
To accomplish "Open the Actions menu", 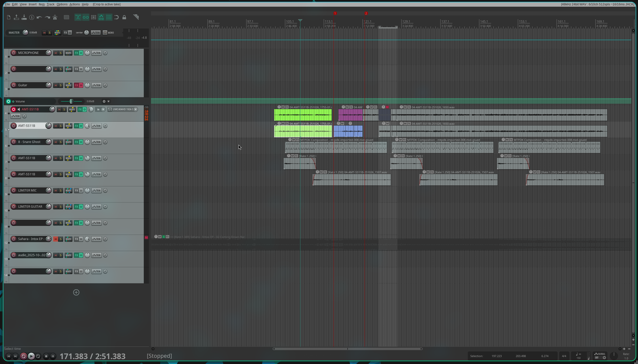I will (74, 4).
